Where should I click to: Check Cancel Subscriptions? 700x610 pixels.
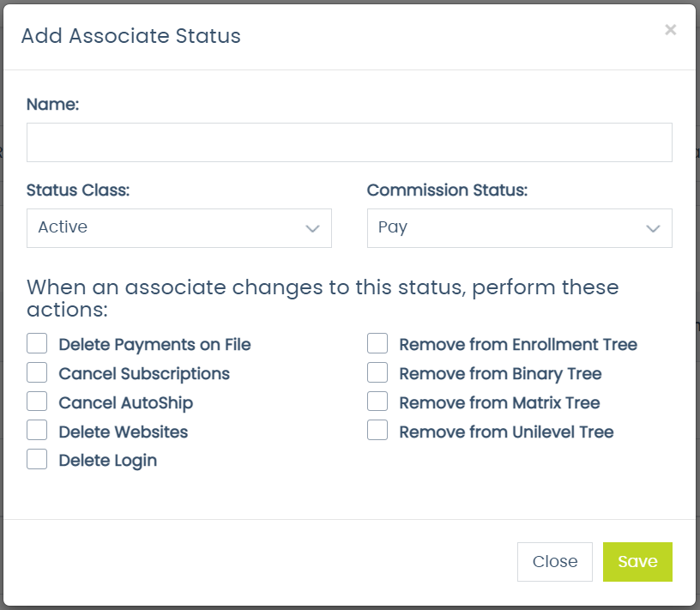click(x=37, y=372)
